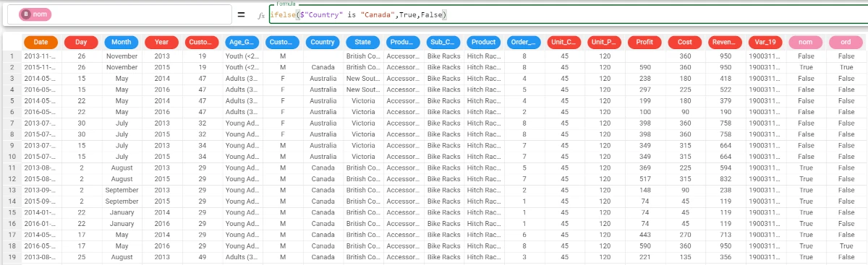Viewport: 868px width, 265px height.
Task: Click the Revenue cell showing 522
Action: click(x=726, y=90)
